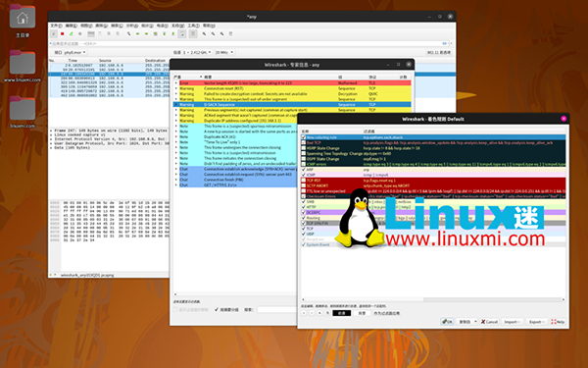Reset text size to normal icon
Viewport: 588px width, 368px height.
pos(221,33)
